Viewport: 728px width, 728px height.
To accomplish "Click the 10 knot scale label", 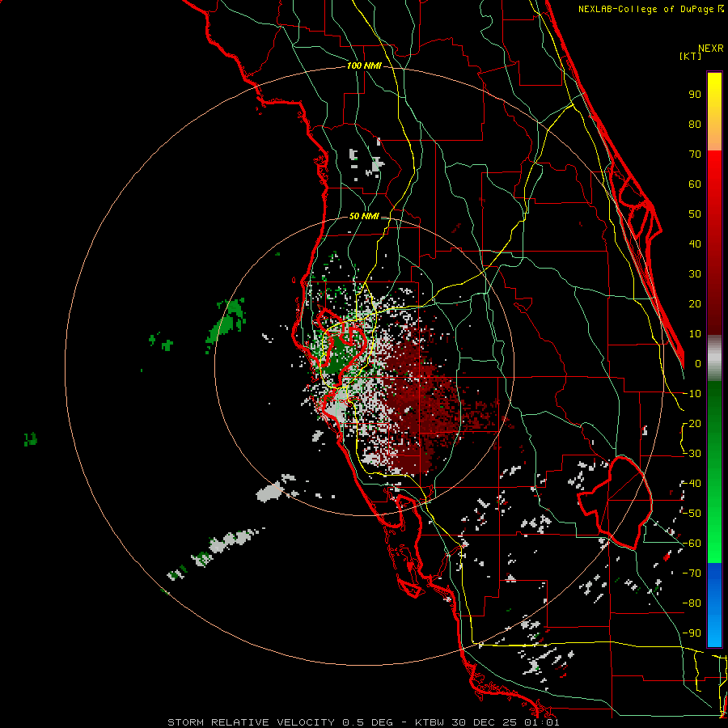I will click(x=695, y=334).
